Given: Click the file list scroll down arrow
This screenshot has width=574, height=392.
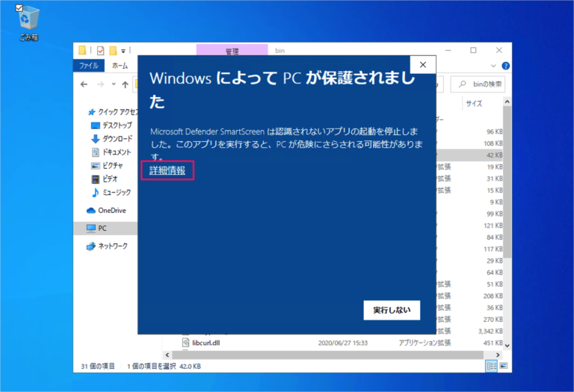Looking at the screenshot, I should pyautogui.click(x=507, y=345).
